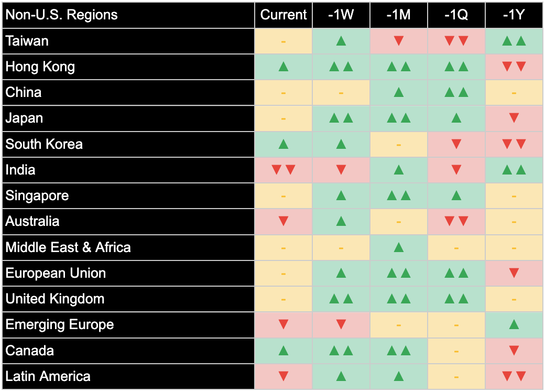Click Taiwan's red down arrow under -1M

(398, 41)
